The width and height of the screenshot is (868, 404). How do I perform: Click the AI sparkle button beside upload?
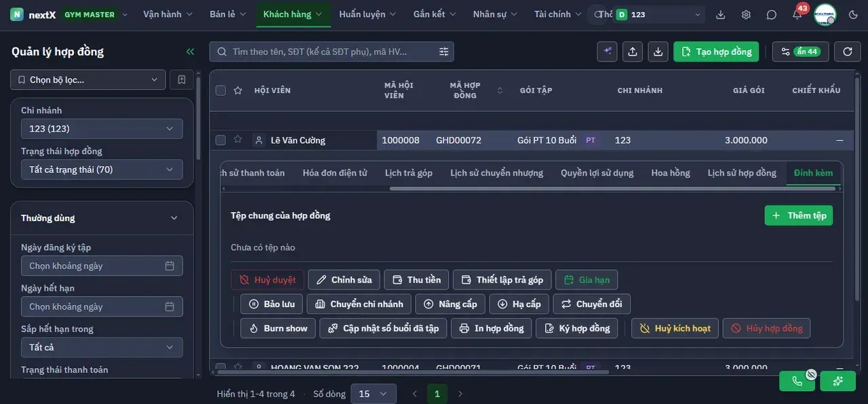click(608, 52)
